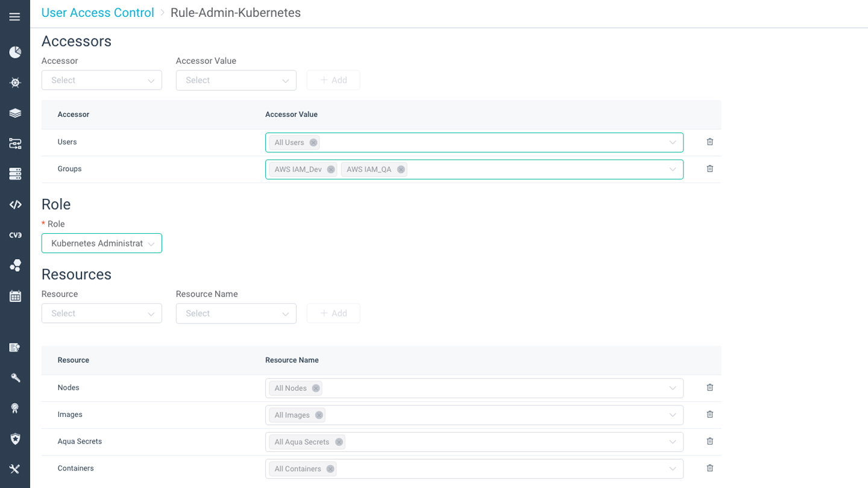Open the workload pipeline icon in the sidebar
868x488 pixels.
point(15,143)
